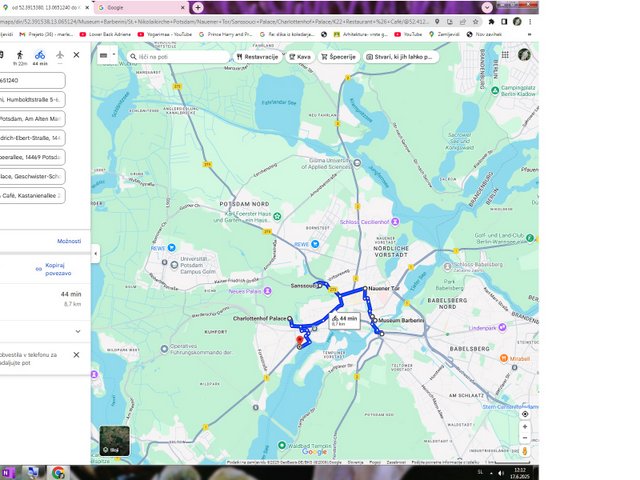Image resolution: width=640 pixels, height=480 pixels.
Task: Click the 'Išči na poti' search field
Action: tap(178, 57)
